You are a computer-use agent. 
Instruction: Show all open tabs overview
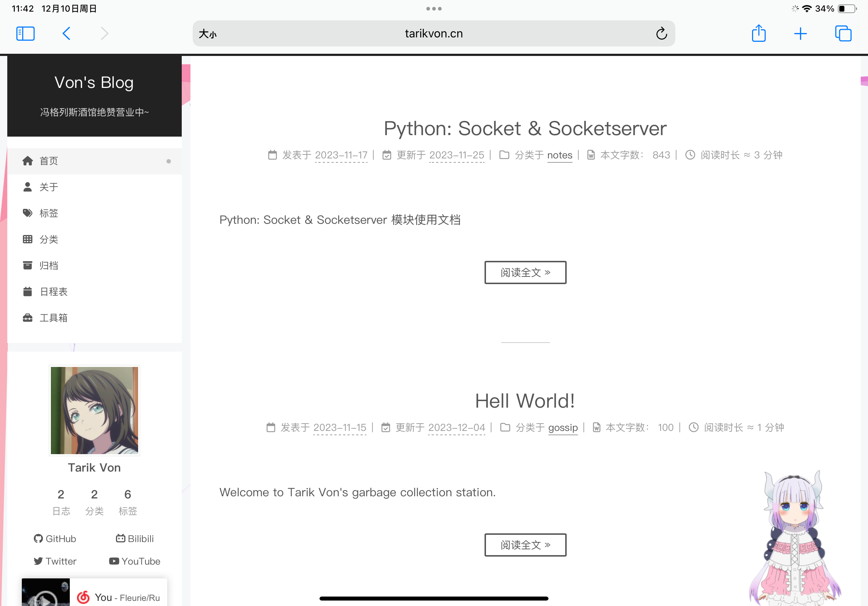click(843, 34)
